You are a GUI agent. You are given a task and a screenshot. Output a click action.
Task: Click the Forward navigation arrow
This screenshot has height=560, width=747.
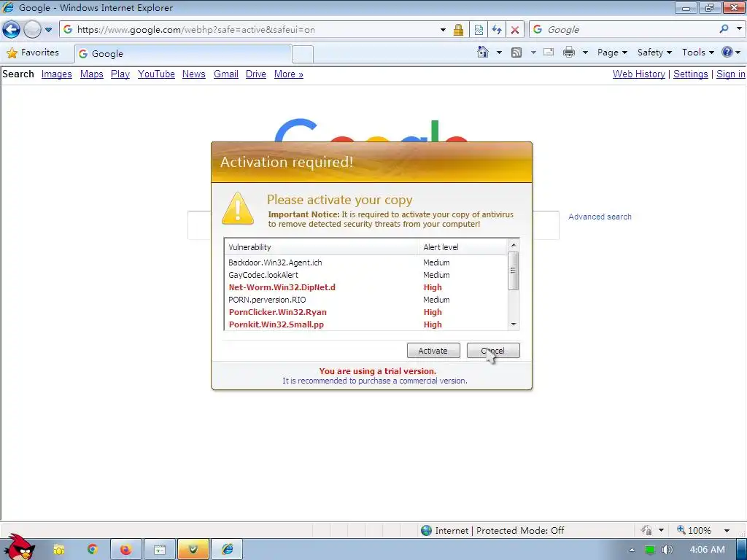32,29
